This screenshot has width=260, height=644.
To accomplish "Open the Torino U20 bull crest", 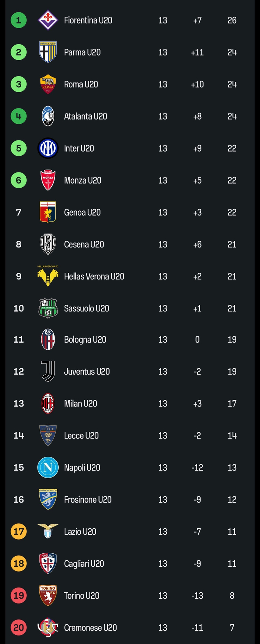I will [x=48, y=595].
